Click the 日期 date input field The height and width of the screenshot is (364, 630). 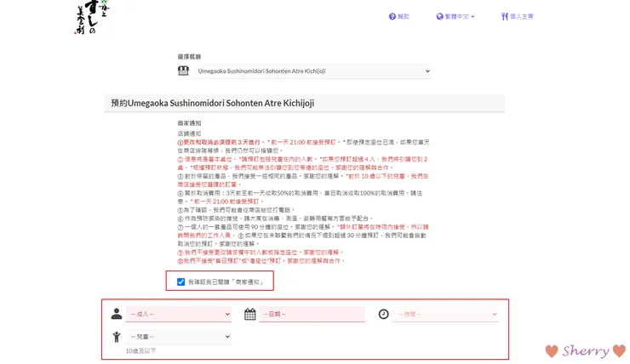tap(312, 314)
